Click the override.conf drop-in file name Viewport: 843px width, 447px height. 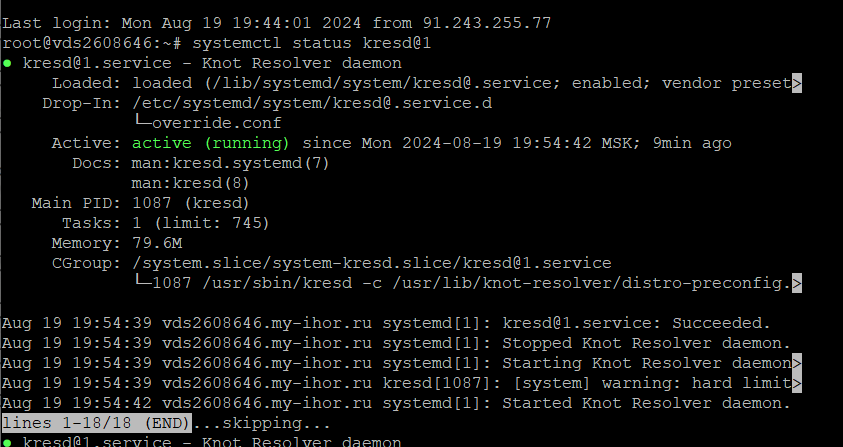click(217, 123)
